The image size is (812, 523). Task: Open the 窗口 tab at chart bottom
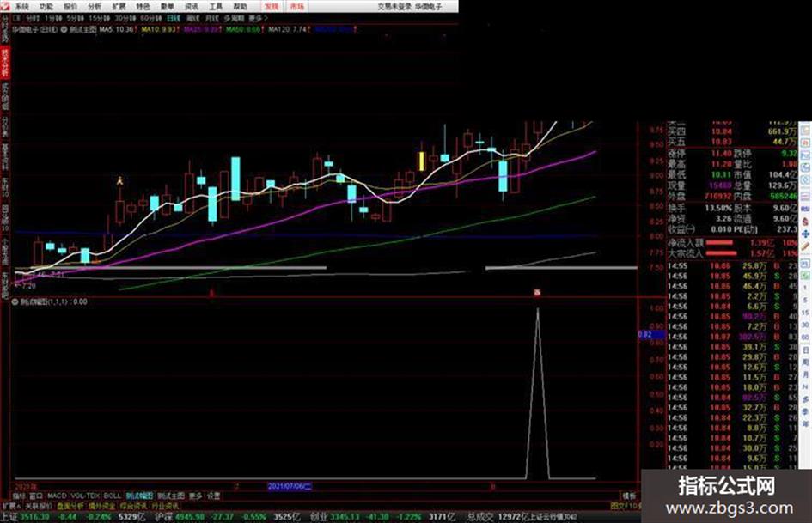[36, 496]
